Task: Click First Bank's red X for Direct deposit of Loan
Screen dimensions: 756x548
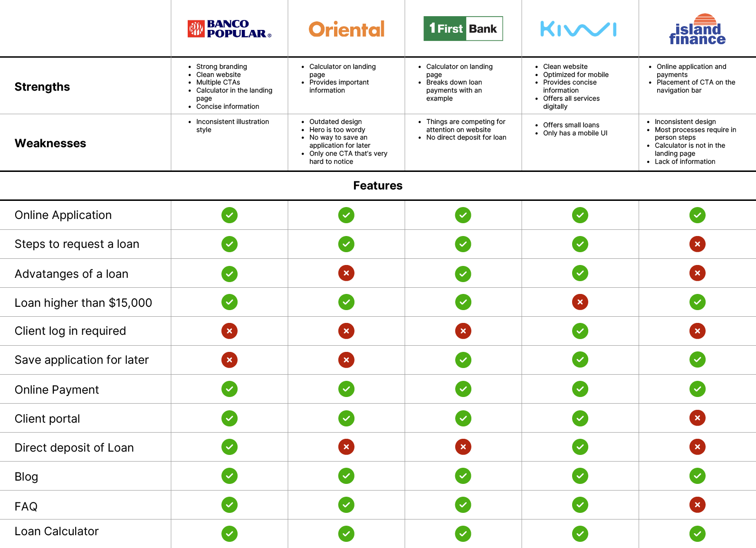Action: [x=463, y=447]
